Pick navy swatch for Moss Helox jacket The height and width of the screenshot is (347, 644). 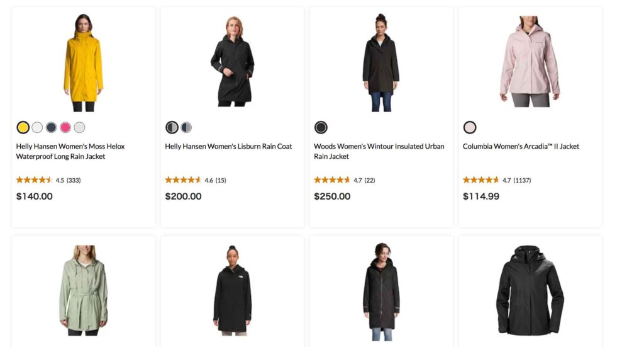pos(52,127)
